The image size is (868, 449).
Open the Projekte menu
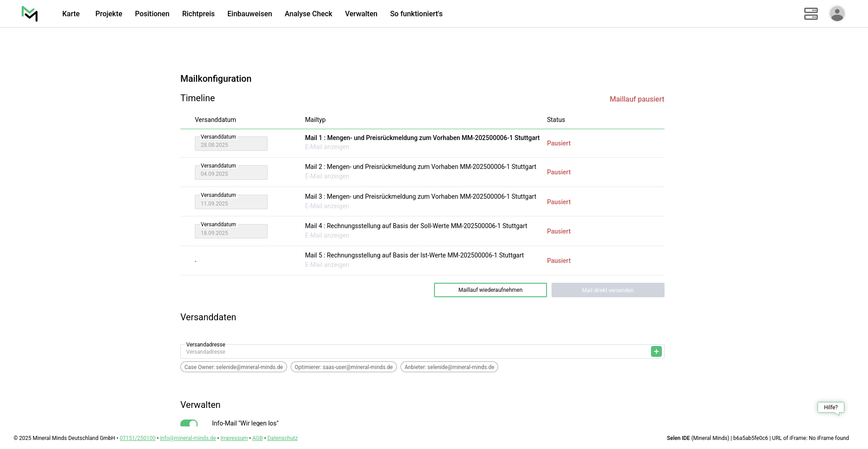tap(108, 14)
